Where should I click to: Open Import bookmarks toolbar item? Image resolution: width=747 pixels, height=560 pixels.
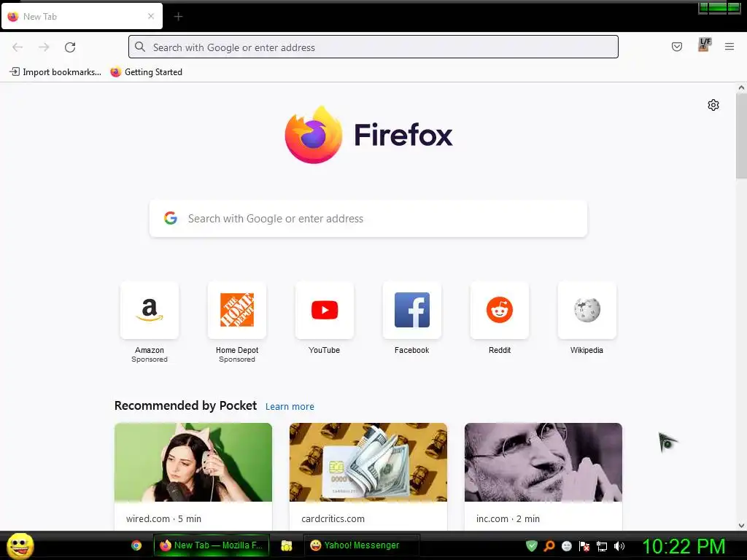[55, 72]
